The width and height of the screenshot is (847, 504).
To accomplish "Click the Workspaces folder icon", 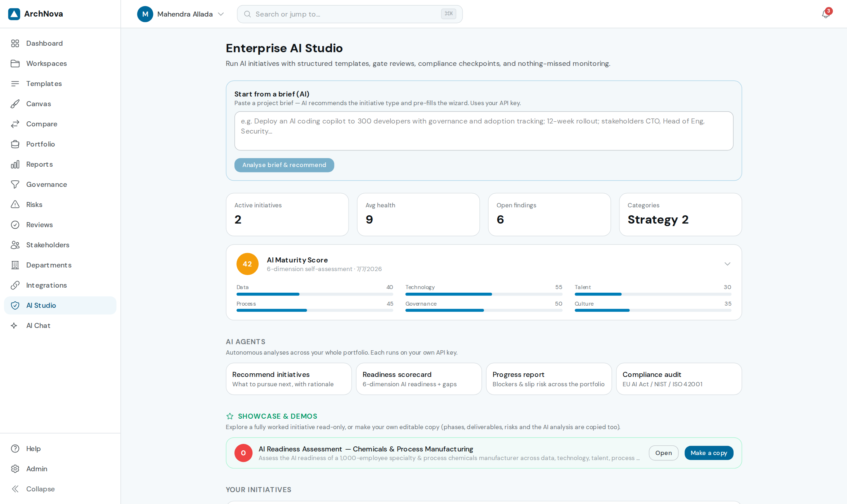I will tap(15, 63).
